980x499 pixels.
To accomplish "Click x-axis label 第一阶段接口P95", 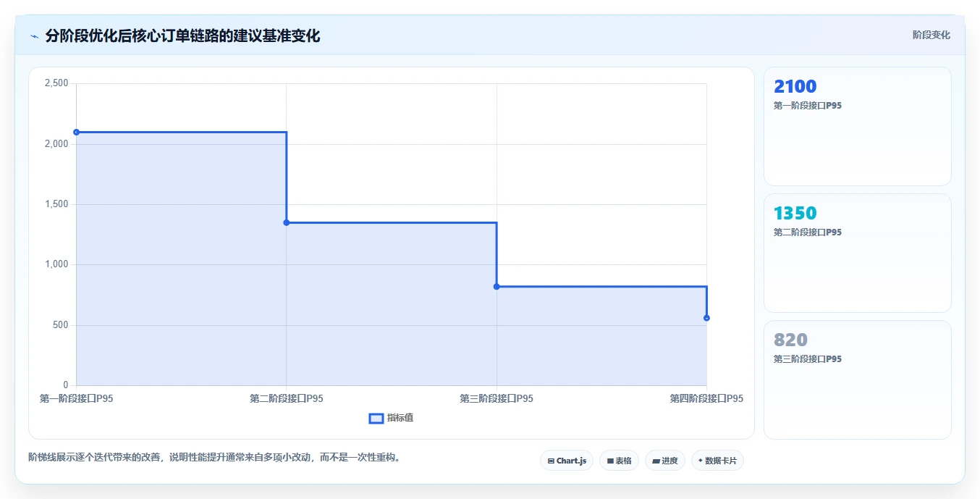I will [x=76, y=398].
